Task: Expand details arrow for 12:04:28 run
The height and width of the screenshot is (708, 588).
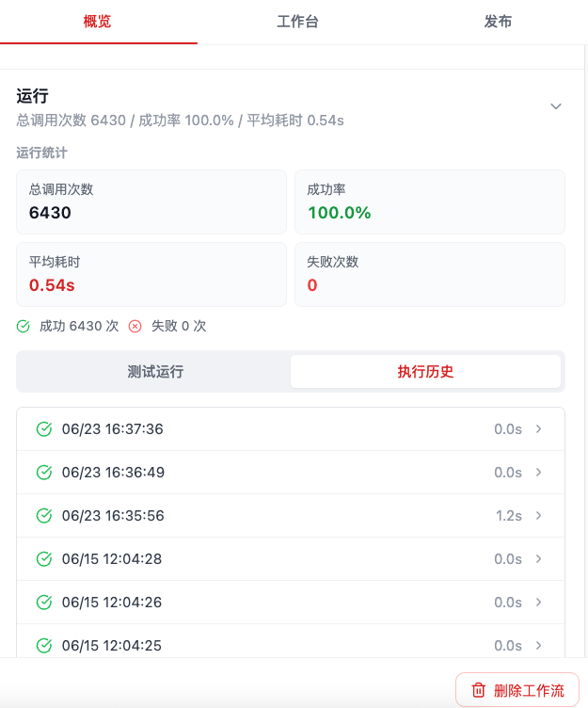Action: click(538, 559)
